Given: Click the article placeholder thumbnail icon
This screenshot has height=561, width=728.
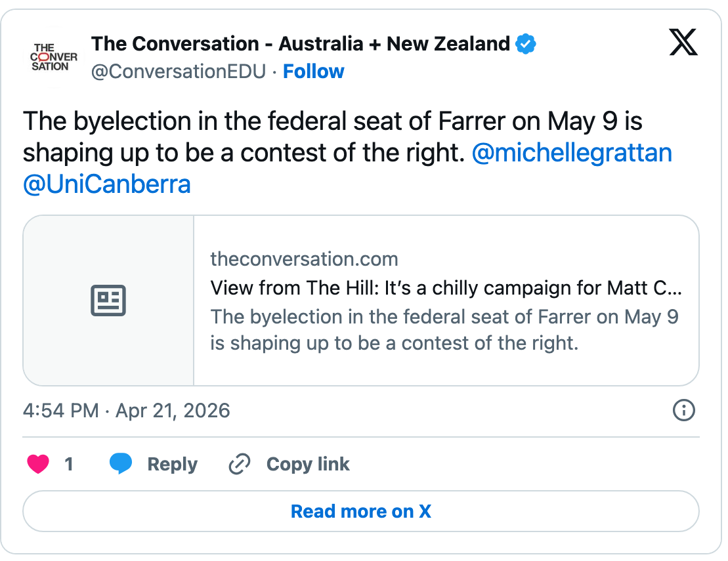Looking at the screenshot, I should (x=108, y=301).
